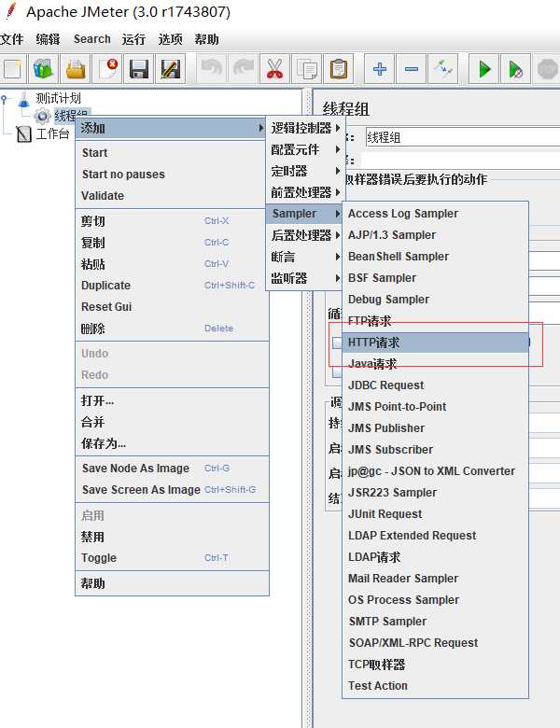Click Start no pauses toolbar icon
The image size is (560, 728).
[x=515, y=70]
